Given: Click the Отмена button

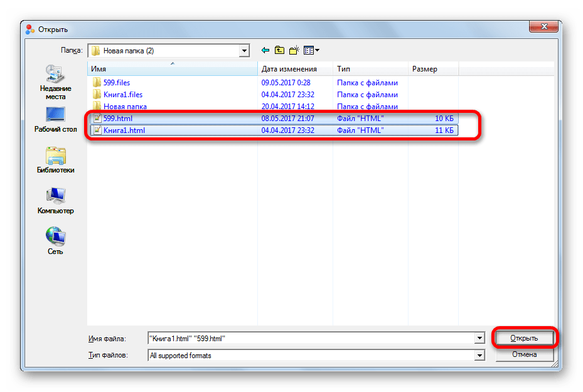Looking at the screenshot, I should click(524, 354).
